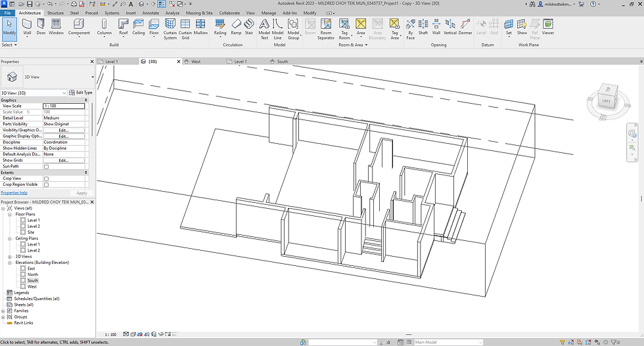Select the Roof tool
This screenshot has height=346, width=644.
[x=124, y=27]
